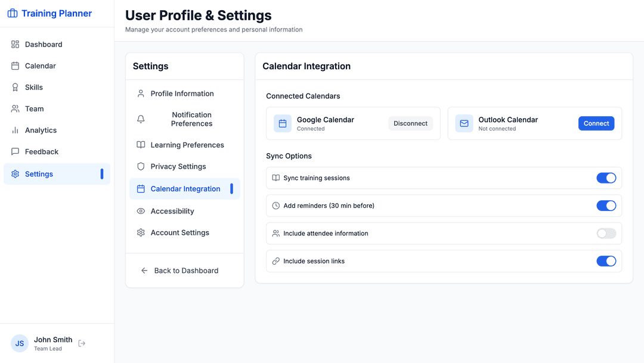Viewport: 644px width, 363px height.
Task: Disconnect Google Calendar
Action: [410, 123]
